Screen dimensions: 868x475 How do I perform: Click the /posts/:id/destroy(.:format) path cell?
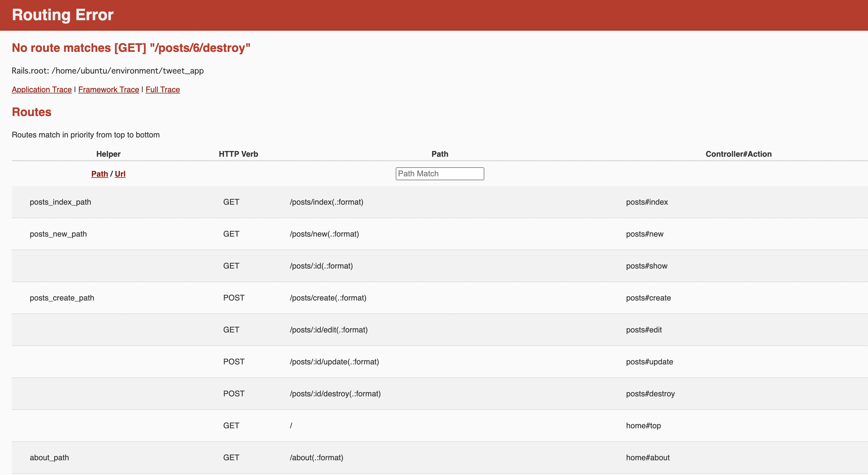335,394
